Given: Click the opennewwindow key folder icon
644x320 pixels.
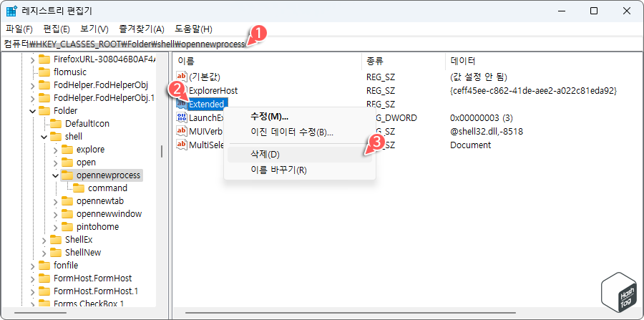Looking at the screenshot, I should click(x=67, y=213).
